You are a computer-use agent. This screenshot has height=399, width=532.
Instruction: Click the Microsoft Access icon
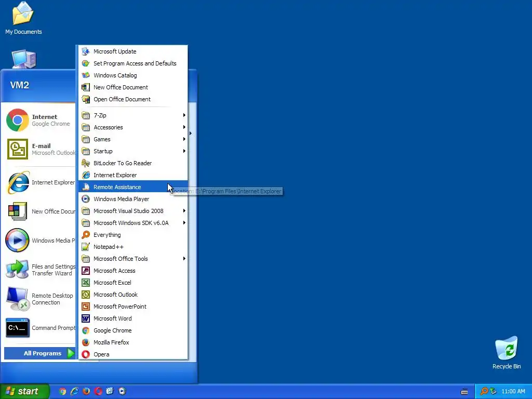pos(86,271)
